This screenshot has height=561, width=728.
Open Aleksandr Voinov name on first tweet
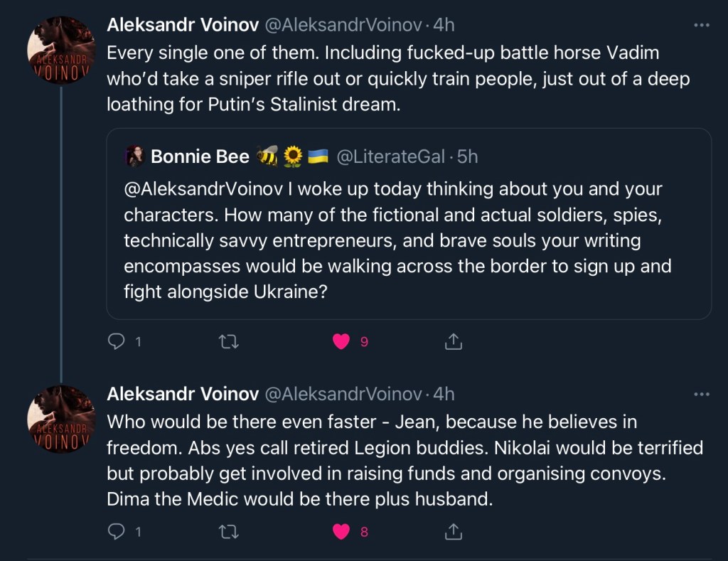coord(183,25)
